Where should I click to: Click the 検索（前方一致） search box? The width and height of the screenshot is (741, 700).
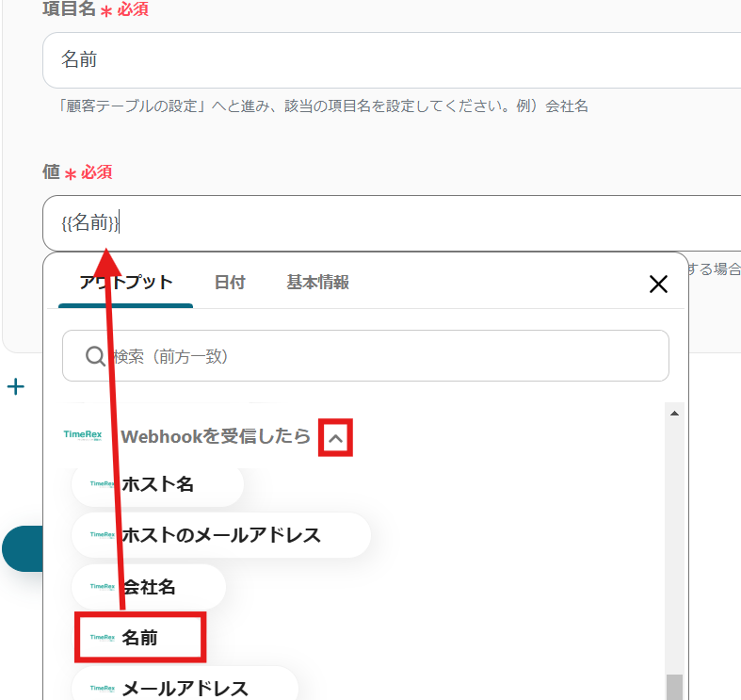click(365, 356)
